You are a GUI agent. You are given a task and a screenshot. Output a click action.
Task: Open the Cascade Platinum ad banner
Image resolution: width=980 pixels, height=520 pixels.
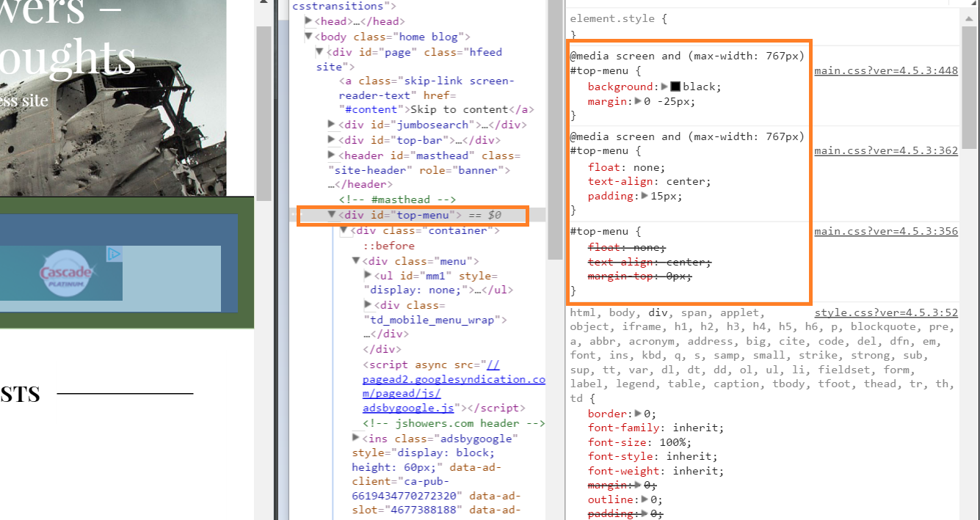point(61,274)
